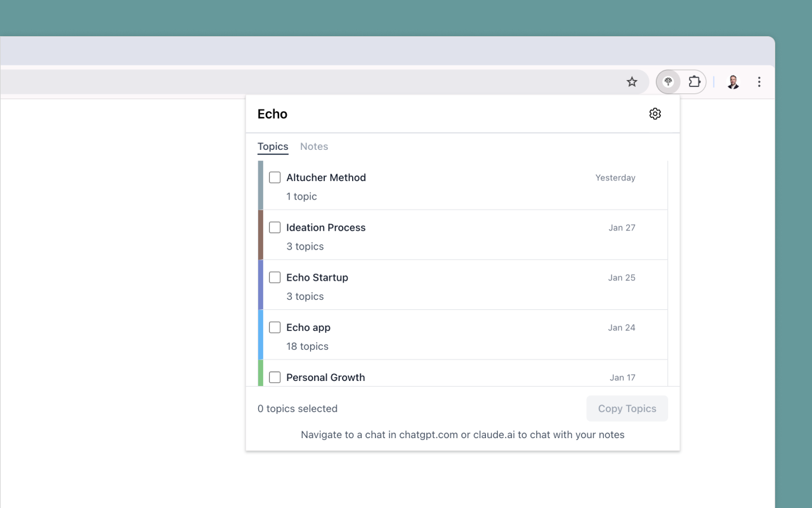Image resolution: width=812 pixels, height=508 pixels.
Task: Click the Echo popup heading
Action: coord(272,114)
